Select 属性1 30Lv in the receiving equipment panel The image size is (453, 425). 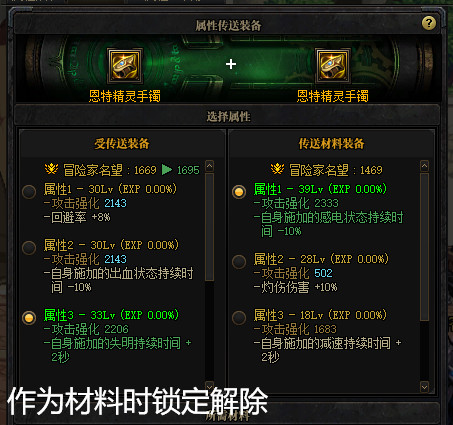(29, 191)
